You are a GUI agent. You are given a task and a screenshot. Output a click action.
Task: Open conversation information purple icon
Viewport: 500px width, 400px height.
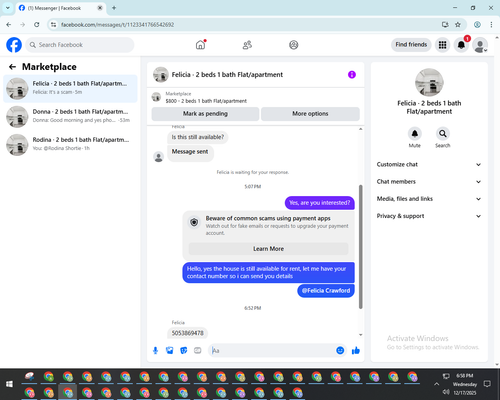coord(352,75)
